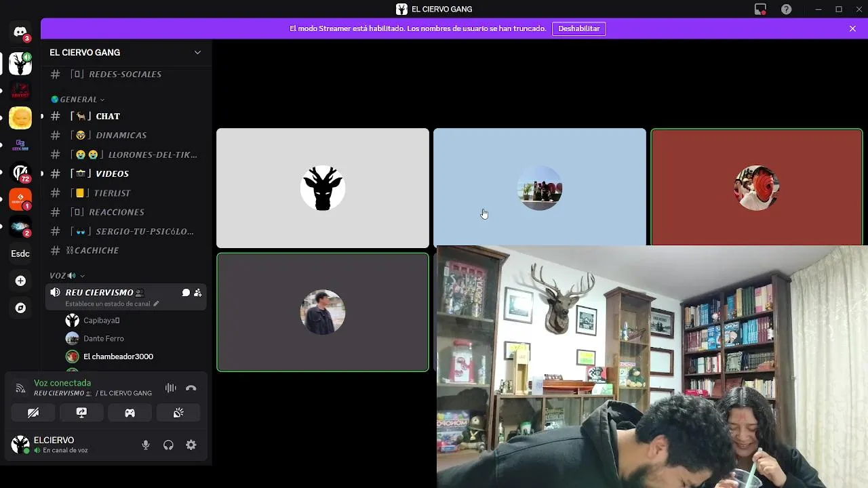Focus the deer avatar participant tile

point(323,188)
